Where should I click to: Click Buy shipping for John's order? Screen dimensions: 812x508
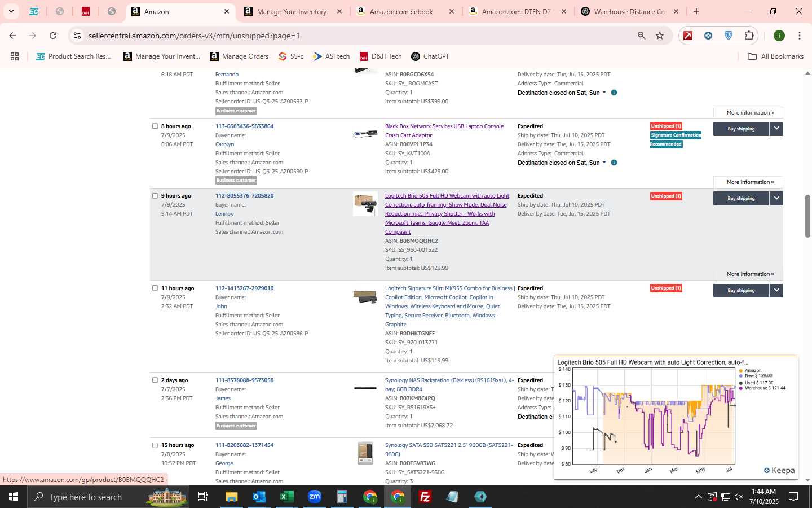(x=741, y=290)
